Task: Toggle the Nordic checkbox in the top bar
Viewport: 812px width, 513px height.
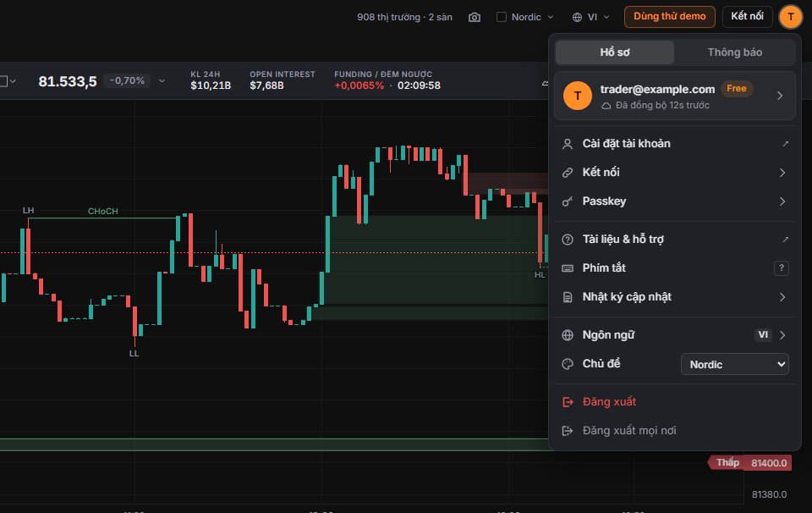Action: (502, 17)
